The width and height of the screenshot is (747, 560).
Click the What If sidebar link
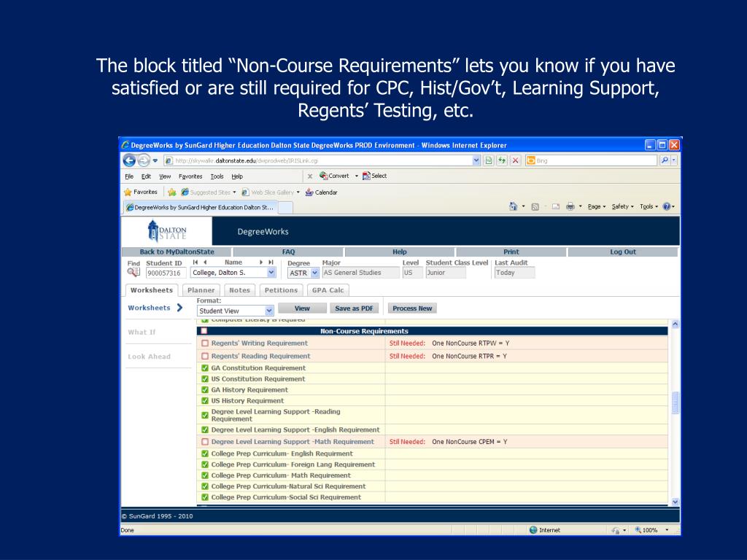[142, 332]
